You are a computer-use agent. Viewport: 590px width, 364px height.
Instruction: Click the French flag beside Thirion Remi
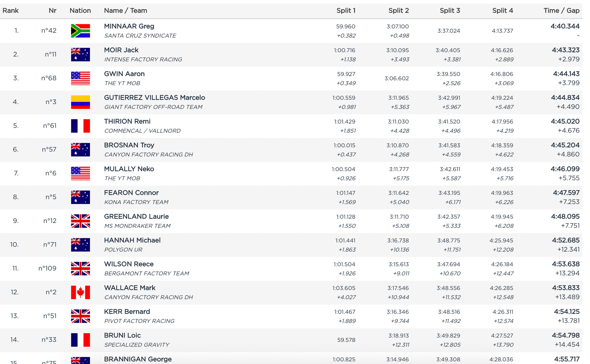[x=80, y=126]
